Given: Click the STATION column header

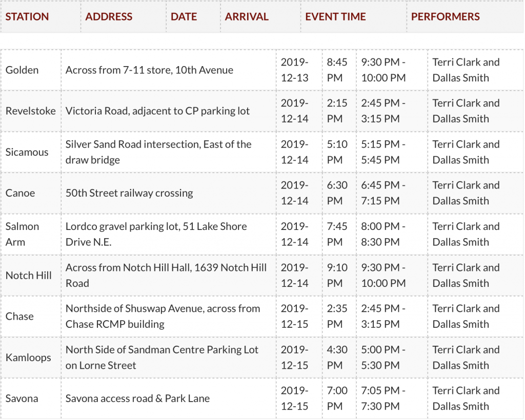Looking at the screenshot, I should [x=27, y=16].
